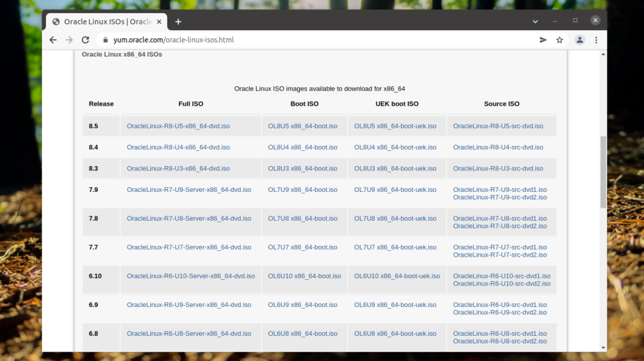Get OracleLinux-R7-U9-src-dvd2.iso source
Image resolution: width=644 pixels, height=361 pixels.
click(x=500, y=197)
